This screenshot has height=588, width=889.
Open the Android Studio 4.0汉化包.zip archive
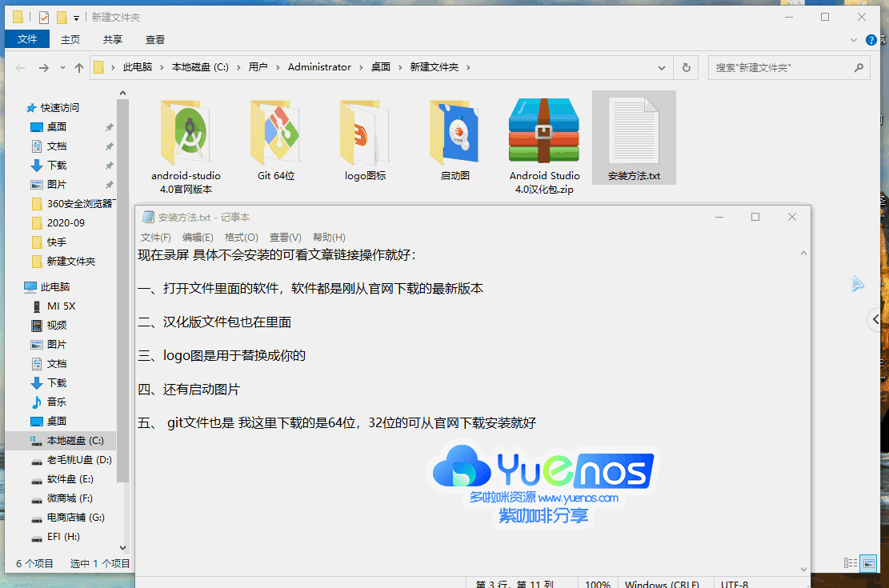544,132
